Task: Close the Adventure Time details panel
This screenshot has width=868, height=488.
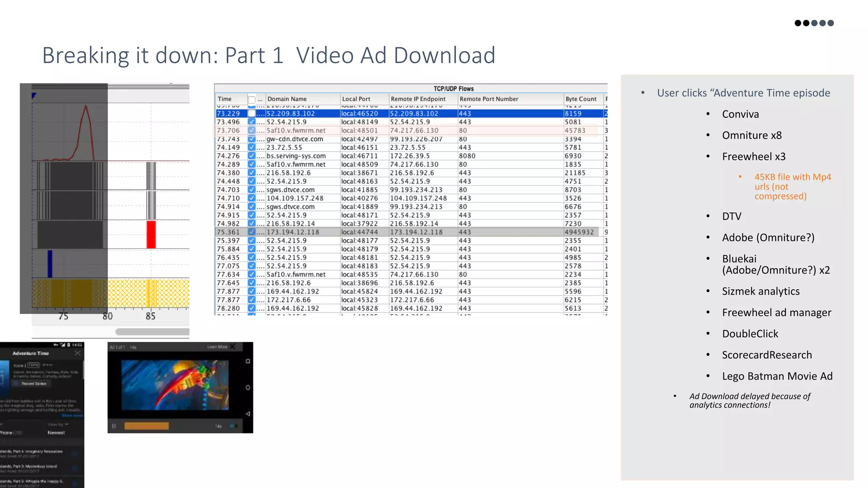Action: [x=78, y=353]
